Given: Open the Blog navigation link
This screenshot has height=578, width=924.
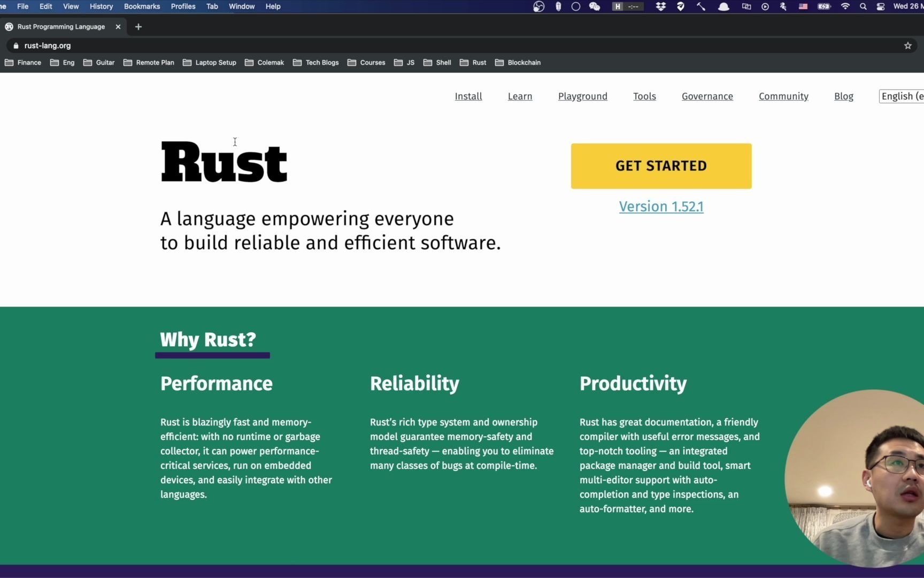Looking at the screenshot, I should point(844,96).
